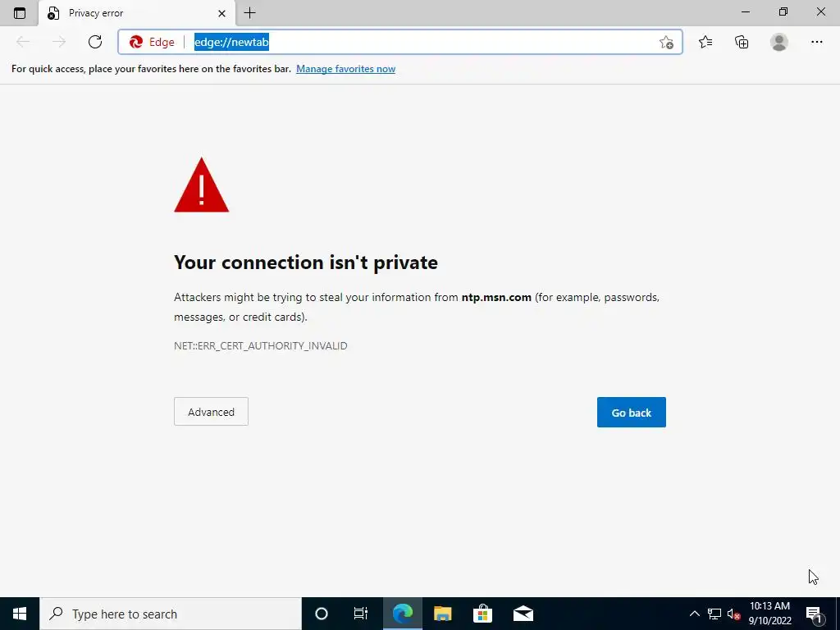Follow the Manage favorites now link
The height and width of the screenshot is (630, 840).
(x=345, y=69)
